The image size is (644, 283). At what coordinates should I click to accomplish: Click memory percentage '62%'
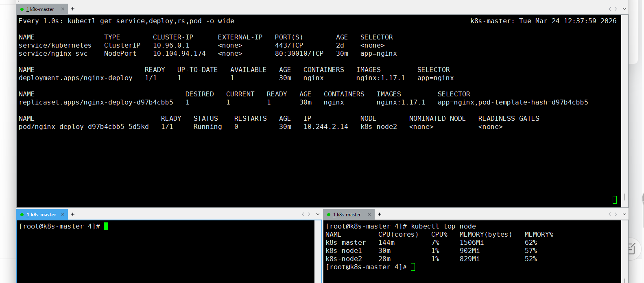tap(531, 243)
